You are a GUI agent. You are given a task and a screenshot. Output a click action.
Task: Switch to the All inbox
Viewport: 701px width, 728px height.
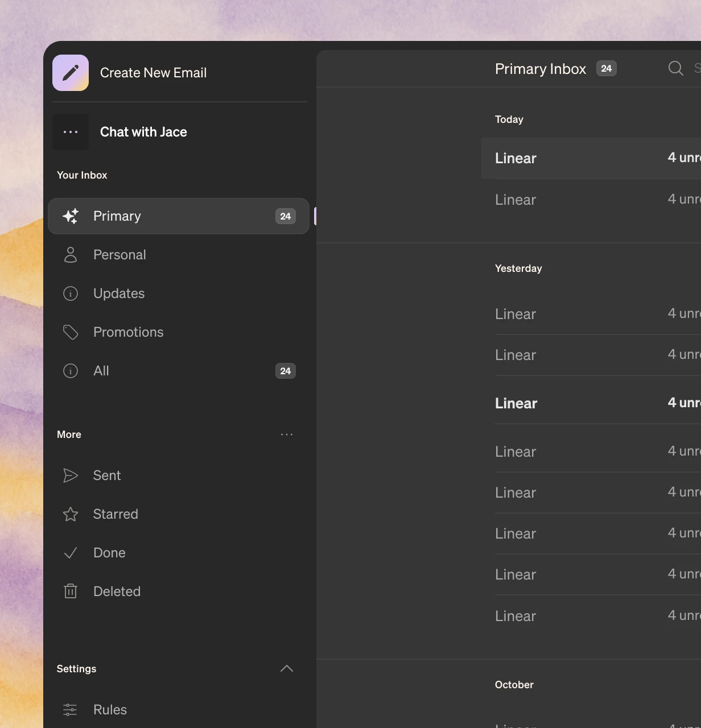tap(101, 371)
